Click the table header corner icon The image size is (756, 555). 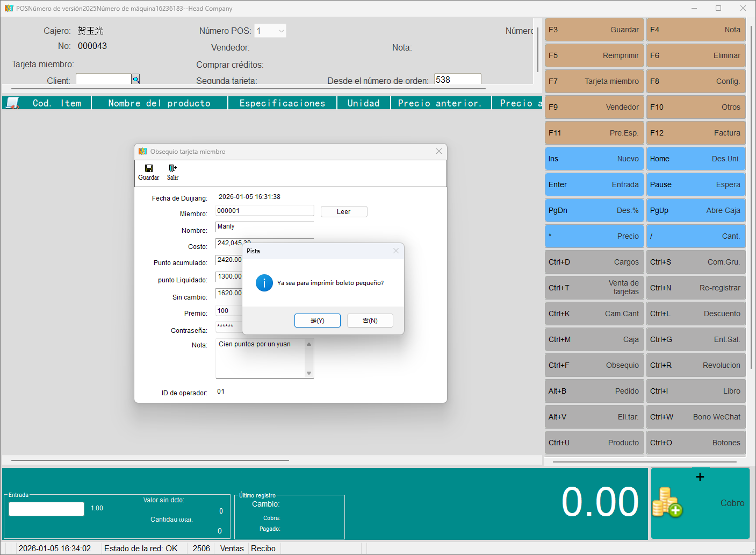[x=12, y=103]
